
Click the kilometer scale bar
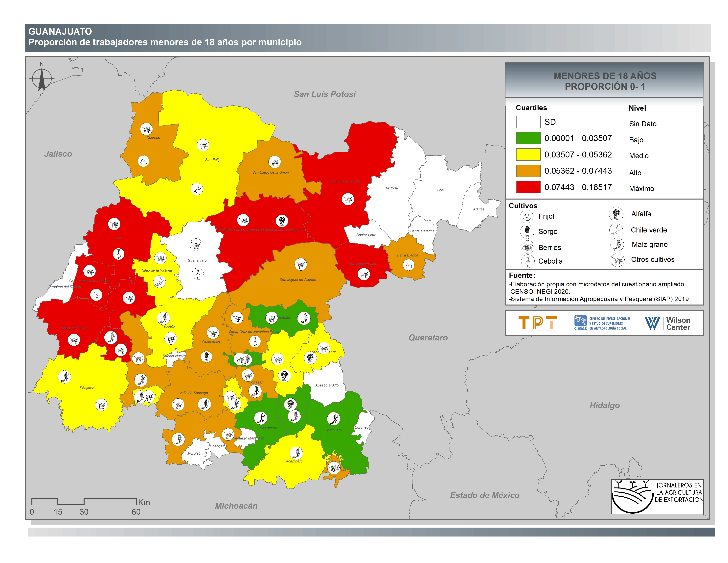pos(84,501)
